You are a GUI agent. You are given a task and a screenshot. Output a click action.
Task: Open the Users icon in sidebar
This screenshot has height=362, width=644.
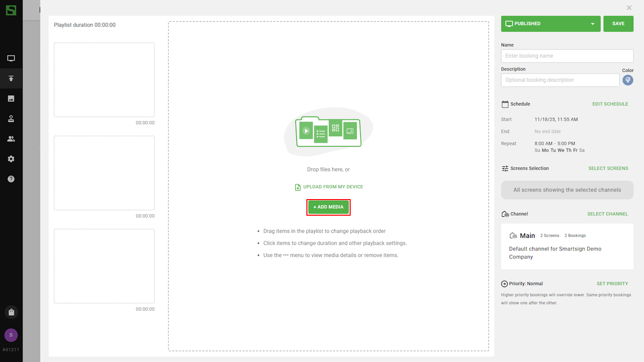point(11,139)
